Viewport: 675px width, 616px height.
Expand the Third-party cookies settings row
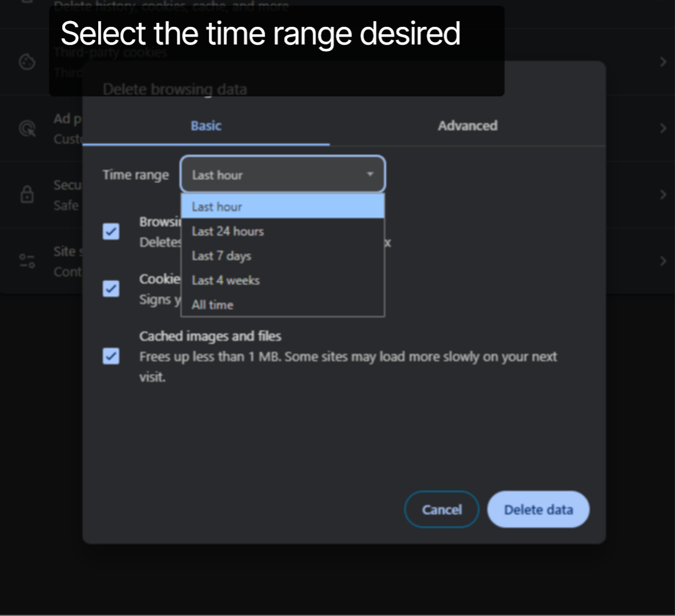662,62
